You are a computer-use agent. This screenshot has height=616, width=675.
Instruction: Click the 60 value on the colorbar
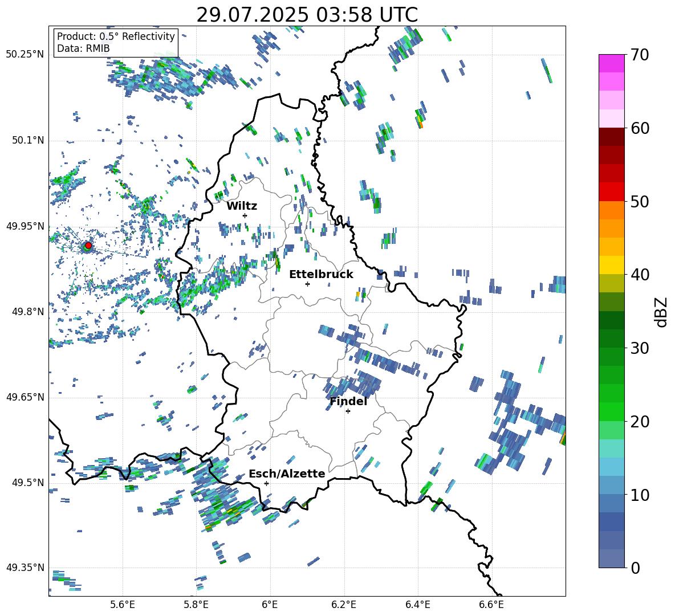tap(640, 128)
